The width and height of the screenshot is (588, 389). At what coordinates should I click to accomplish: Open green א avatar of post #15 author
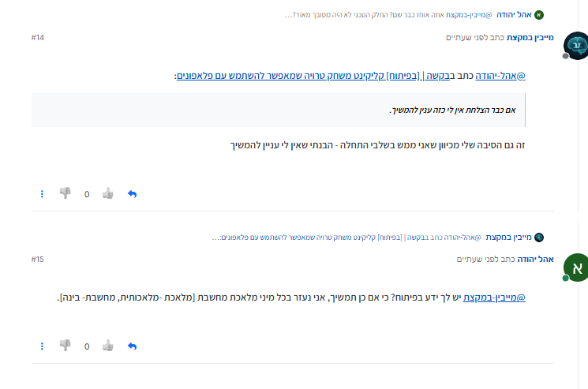click(576, 267)
